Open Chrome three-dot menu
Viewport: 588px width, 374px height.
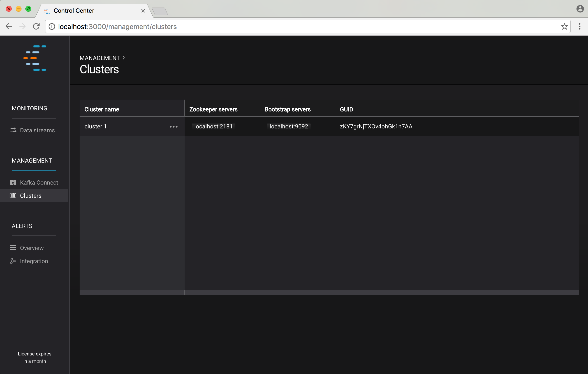pyautogui.click(x=580, y=27)
